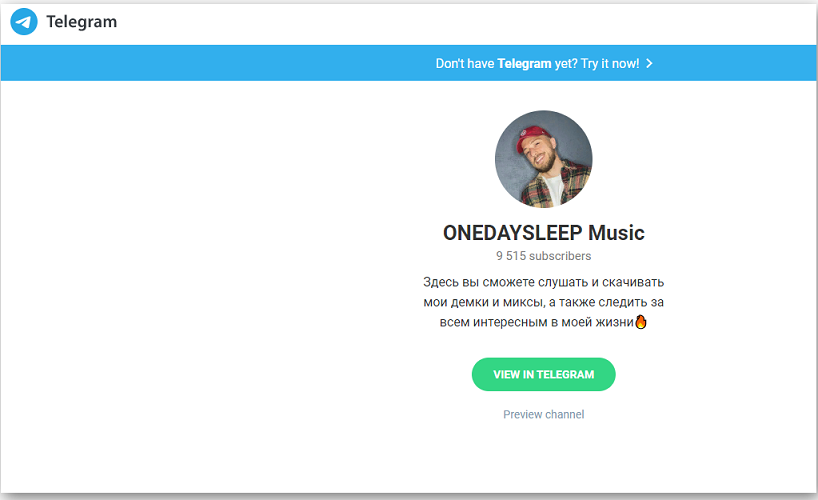Click the '9 515 subscribers' count text
This screenshot has height=500, width=818.
544,256
